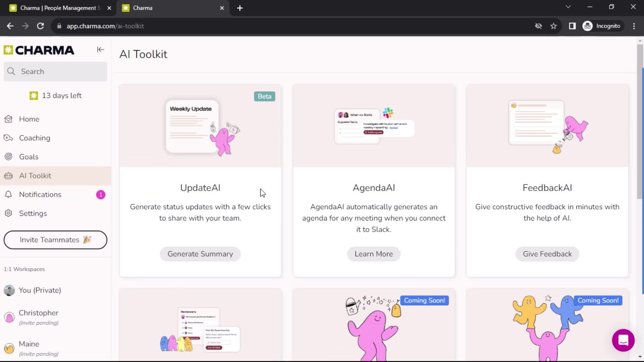Image resolution: width=644 pixels, height=362 pixels.
Task: Click Maine's avatar icon
Action: pyautogui.click(x=9, y=348)
